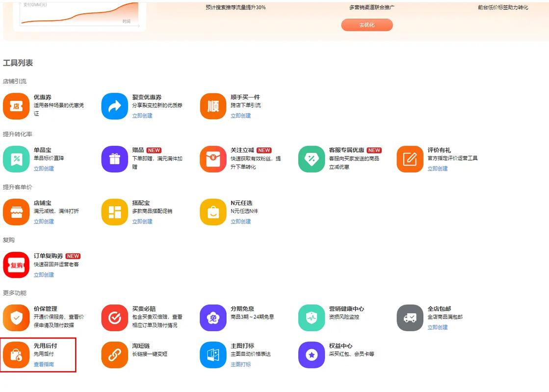Click the 提升客单价 section label
Viewport: 549px width, 392px height.
point(18,187)
